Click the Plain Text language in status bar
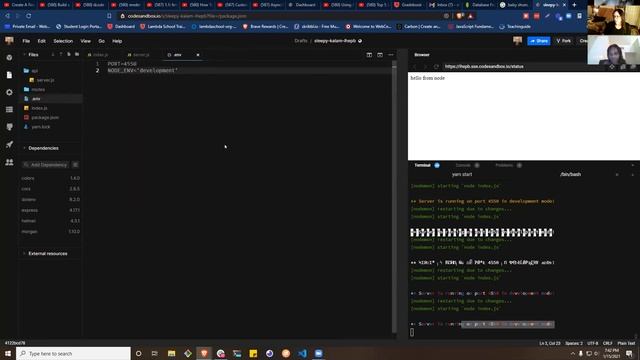 (x=626, y=343)
